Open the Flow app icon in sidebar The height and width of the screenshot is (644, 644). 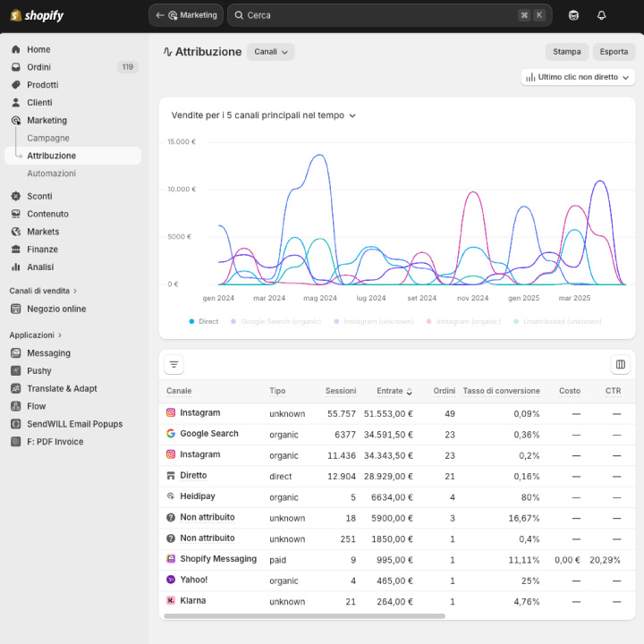[16, 406]
